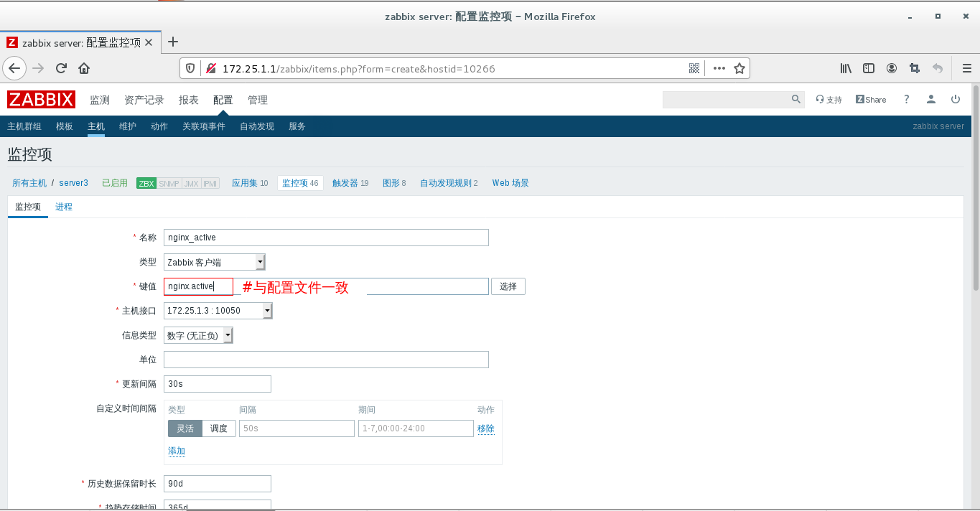
Task: Click the QR code icon in address bar
Action: 694,69
